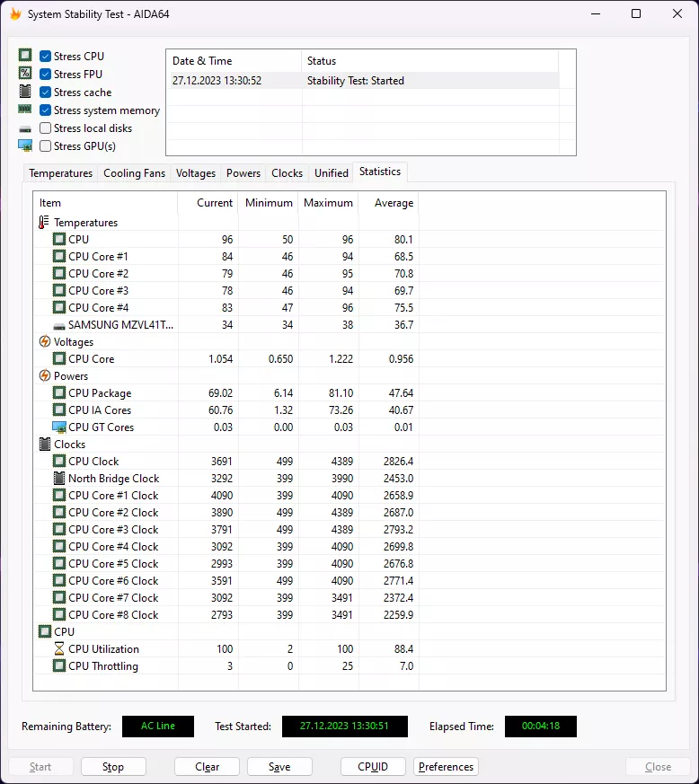
Task: Click the CPU GT Cores monitor icon
Action: pos(59,427)
